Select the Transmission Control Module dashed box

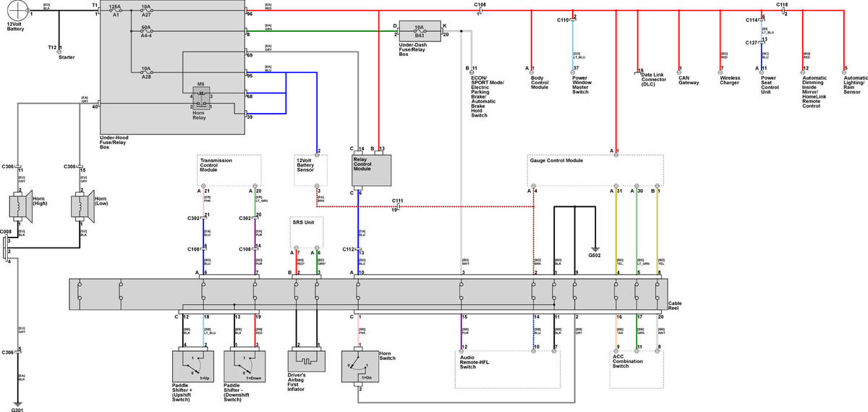pyautogui.click(x=229, y=170)
